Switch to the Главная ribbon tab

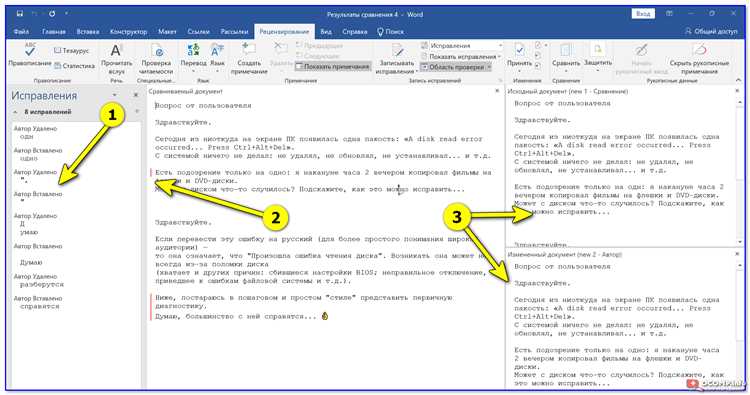pos(54,32)
